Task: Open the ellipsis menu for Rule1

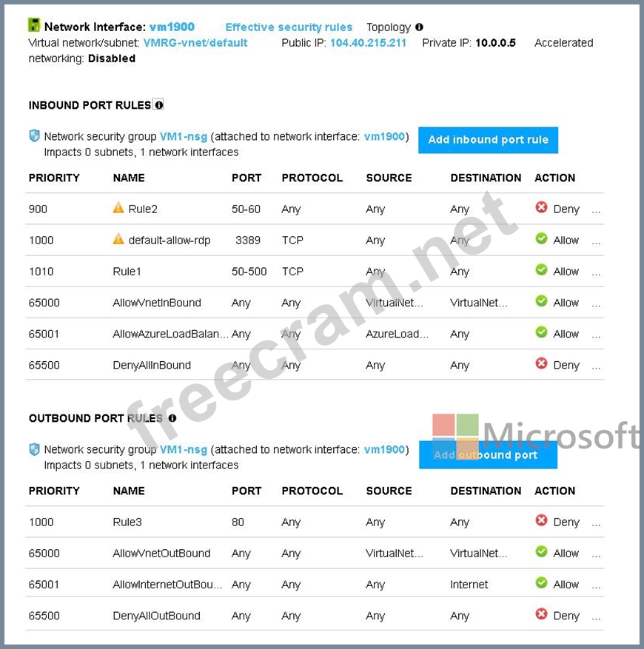Action: (596, 275)
